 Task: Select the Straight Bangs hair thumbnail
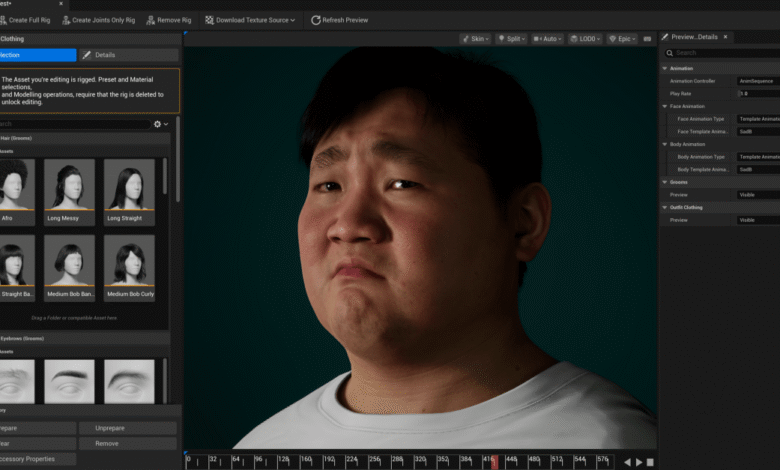click(17, 268)
